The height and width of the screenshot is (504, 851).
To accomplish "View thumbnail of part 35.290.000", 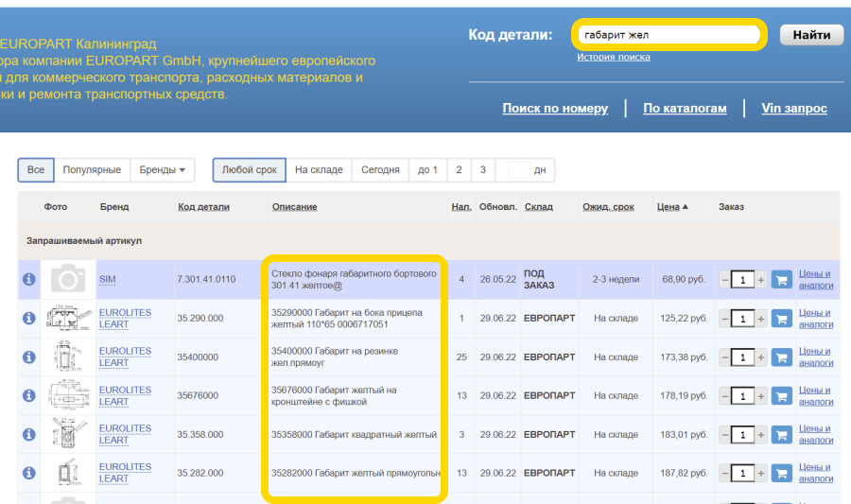I will coord(68,318).
